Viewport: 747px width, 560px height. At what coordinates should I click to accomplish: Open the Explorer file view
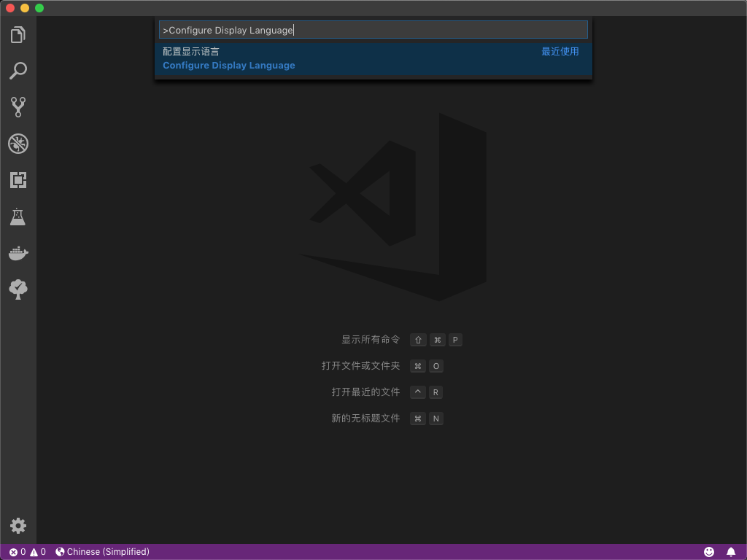pyautogui.click(x=18, y=34)
